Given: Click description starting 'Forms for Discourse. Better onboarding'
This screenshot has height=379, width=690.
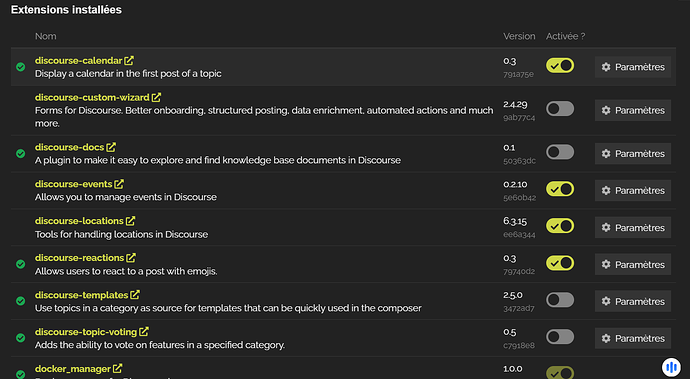Looking at the screenshot, I should pyautogui.click(x=264, y=117).
